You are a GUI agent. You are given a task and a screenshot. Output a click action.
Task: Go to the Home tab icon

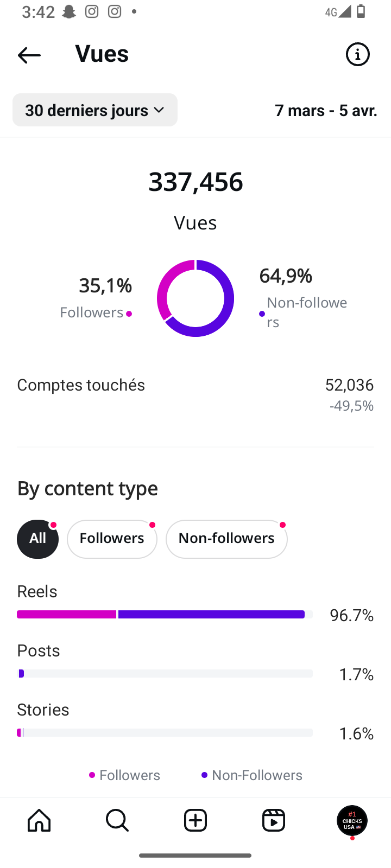click(39, 820)
